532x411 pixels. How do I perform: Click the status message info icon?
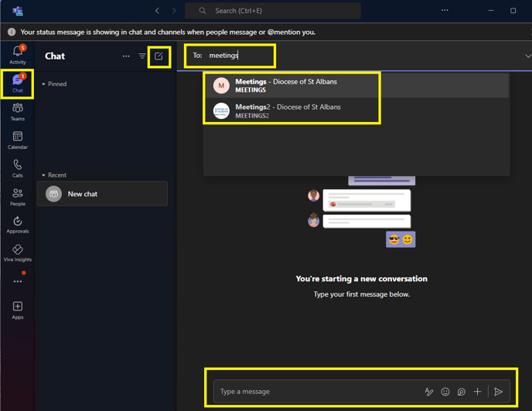[x=12, y=32]
